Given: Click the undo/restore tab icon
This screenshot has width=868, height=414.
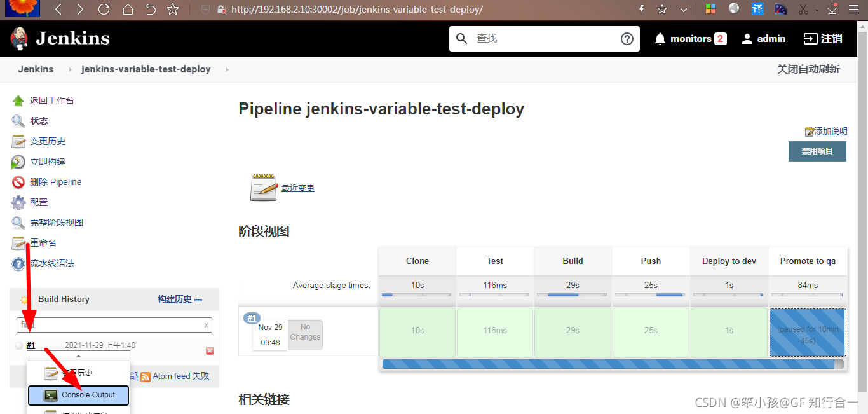Looking at the screenshot, I should (151, 10).
